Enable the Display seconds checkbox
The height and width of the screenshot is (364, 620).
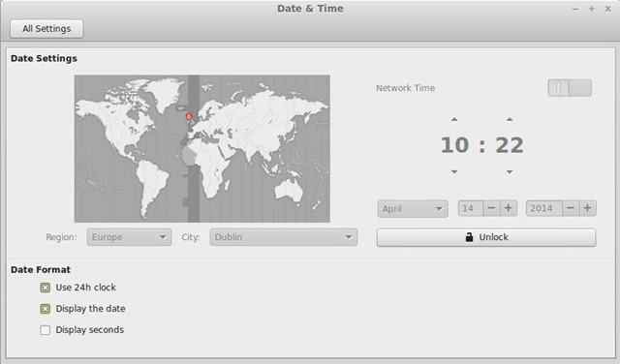[46, 330]
